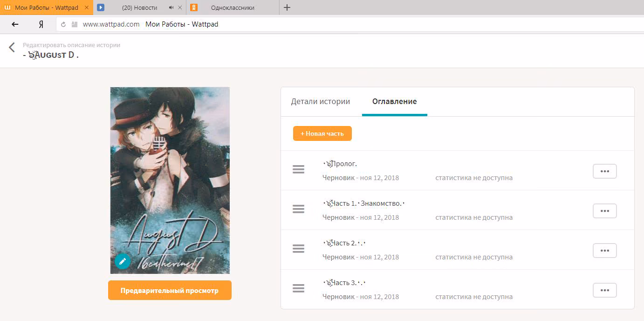Viewport: 644px width, 321px height.
Task: Select the Оглавление tab
Action: tap(394, 101)
